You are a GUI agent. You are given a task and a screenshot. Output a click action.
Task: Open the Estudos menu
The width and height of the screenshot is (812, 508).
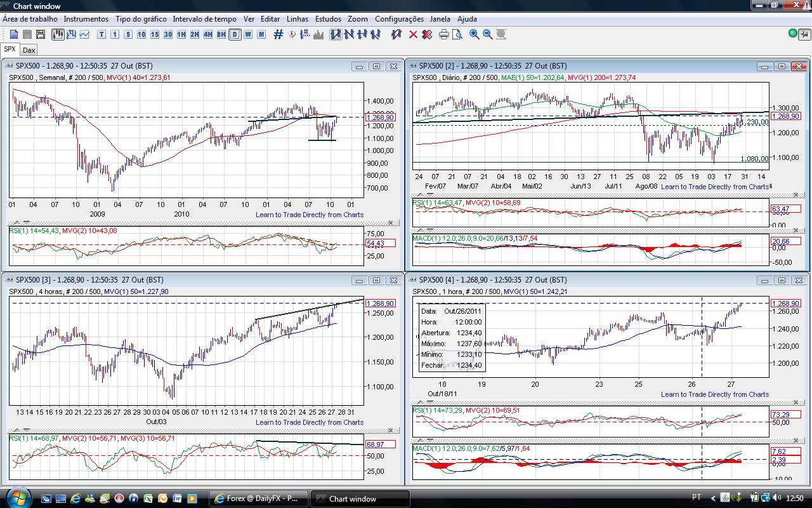328,19
